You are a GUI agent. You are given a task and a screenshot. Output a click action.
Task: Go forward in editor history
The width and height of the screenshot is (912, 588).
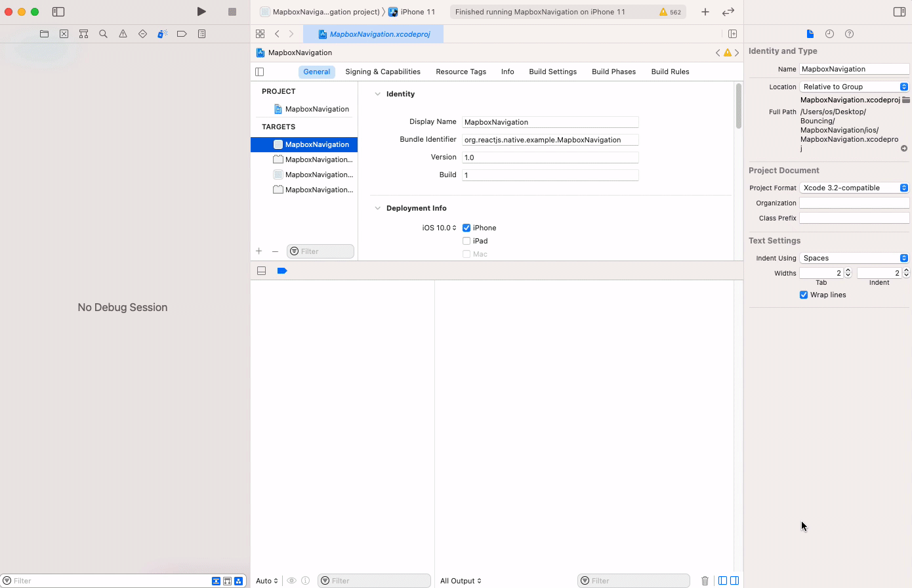291,33
